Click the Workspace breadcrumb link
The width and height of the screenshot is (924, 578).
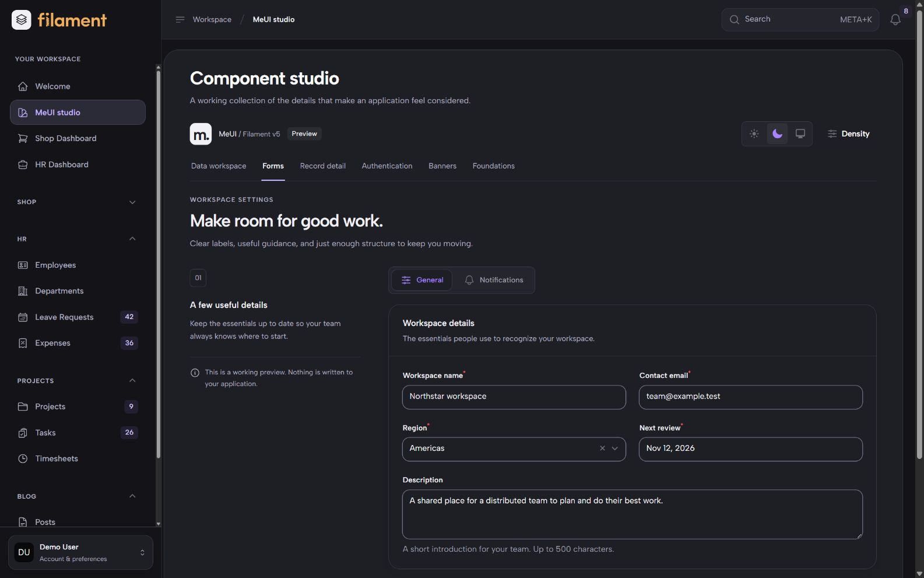click(x=212, y=19)
